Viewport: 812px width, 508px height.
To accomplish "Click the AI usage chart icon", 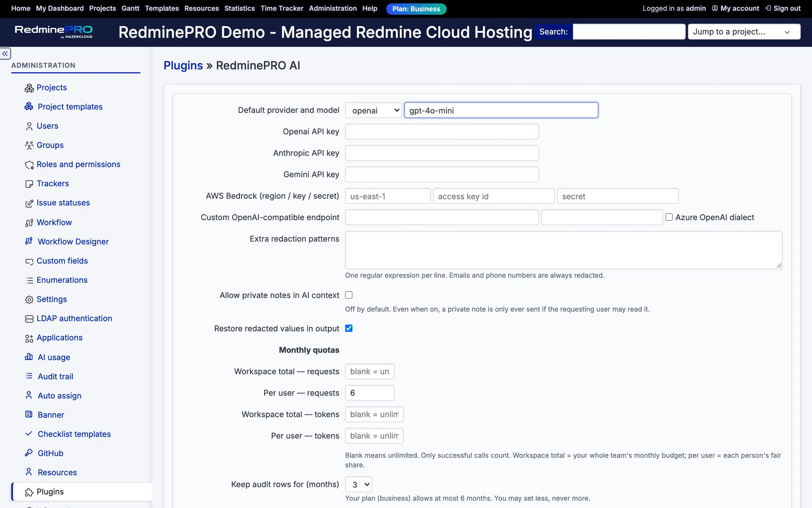I will (x=29, y=356).
